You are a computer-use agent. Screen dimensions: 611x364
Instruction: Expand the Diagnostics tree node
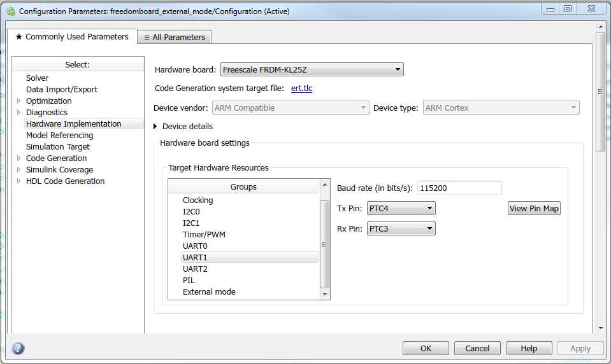tap(18, 112)
